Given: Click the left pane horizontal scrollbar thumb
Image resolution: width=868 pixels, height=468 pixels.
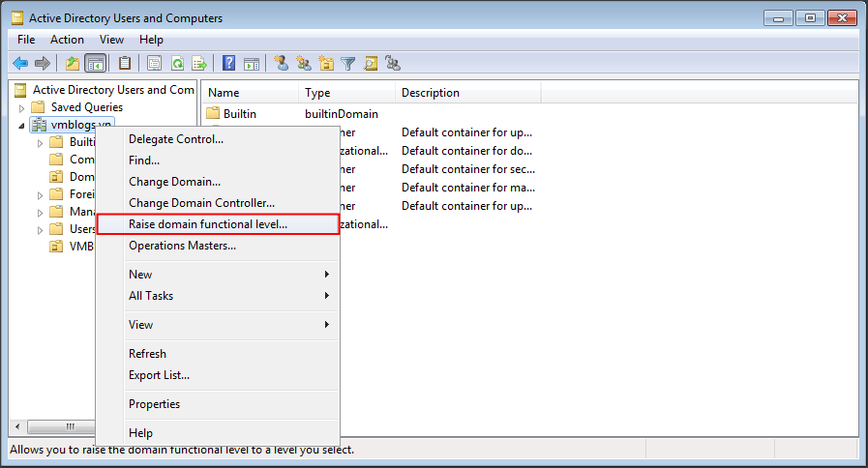Looking at the screenshot, I should [x=70, y=426].
